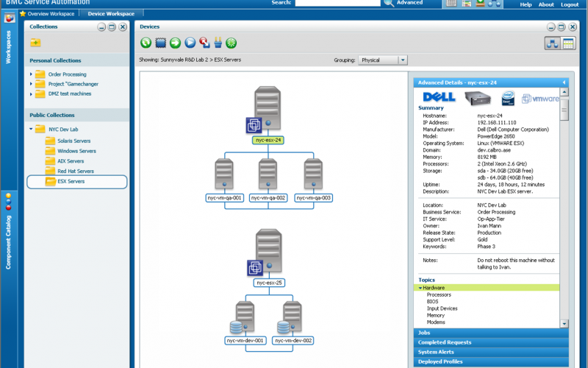Click the Search input field
Image resolution: width=588 pixels, height=368 pixels.
click(x=337, y=3)
